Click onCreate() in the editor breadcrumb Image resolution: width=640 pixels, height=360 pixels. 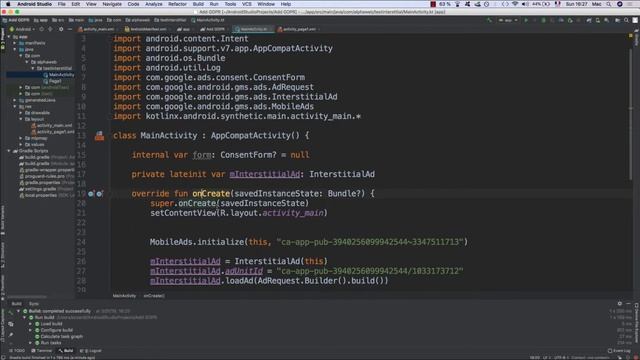[153, 296]
